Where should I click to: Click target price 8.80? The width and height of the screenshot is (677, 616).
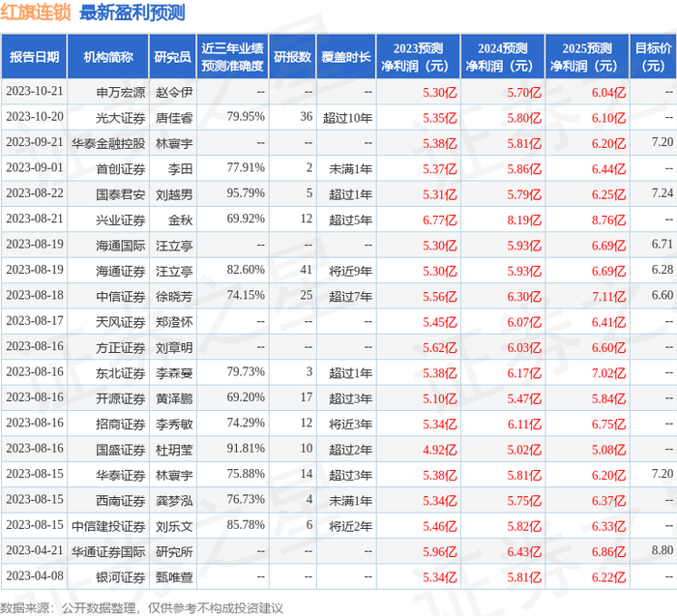coord(662,550)
